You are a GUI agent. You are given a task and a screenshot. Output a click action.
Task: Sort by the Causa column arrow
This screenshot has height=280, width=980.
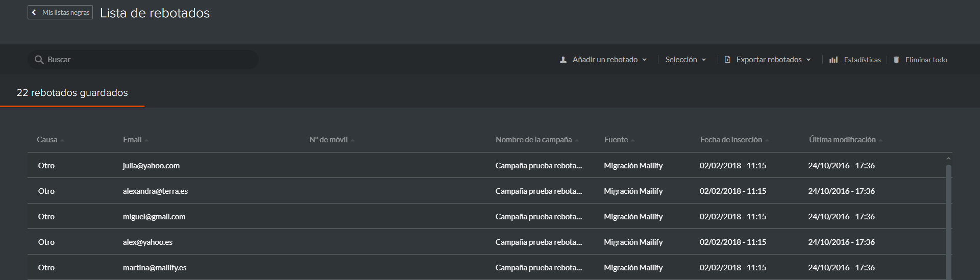tap(62, 140)
